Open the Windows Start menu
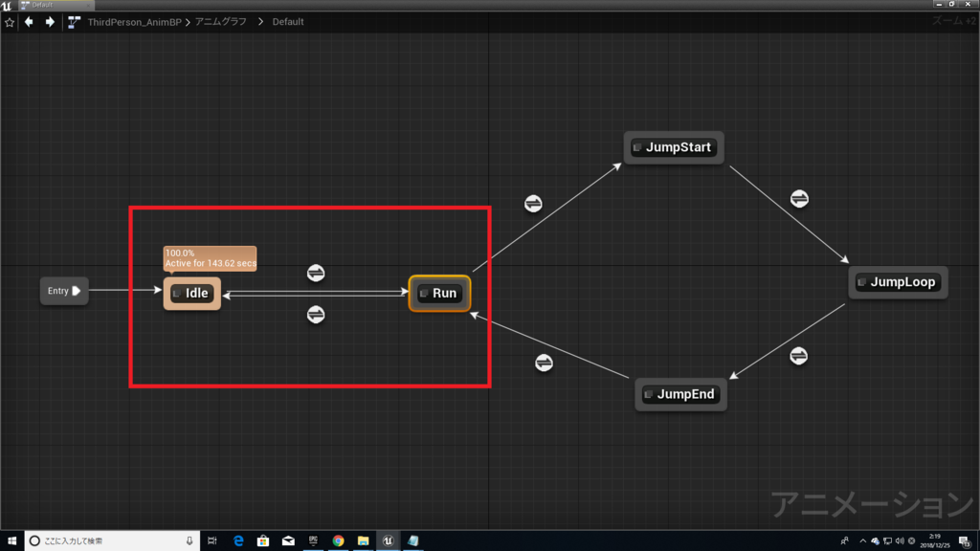This screenshot has width=980, height=551. pyautogui.click(x=11, y=541)
